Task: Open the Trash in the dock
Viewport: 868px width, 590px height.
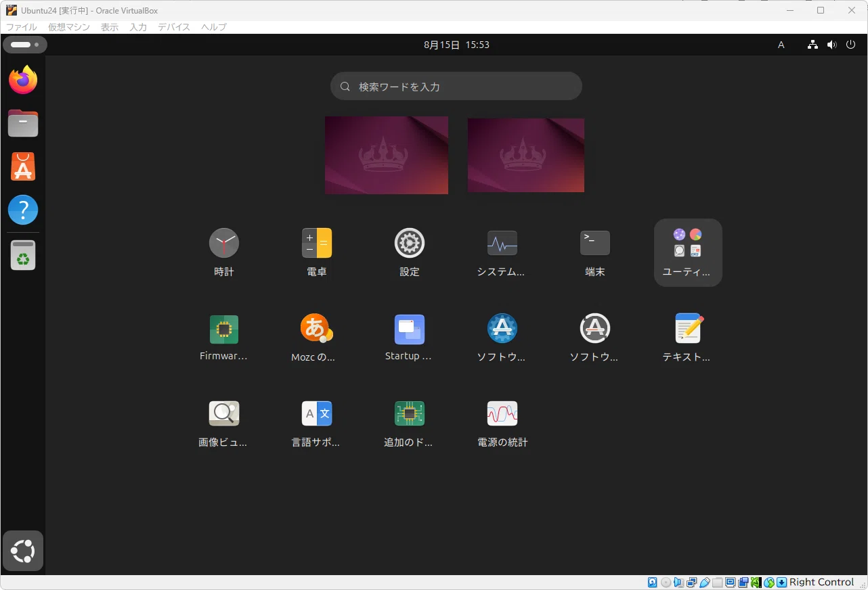Action: [23, 255]
